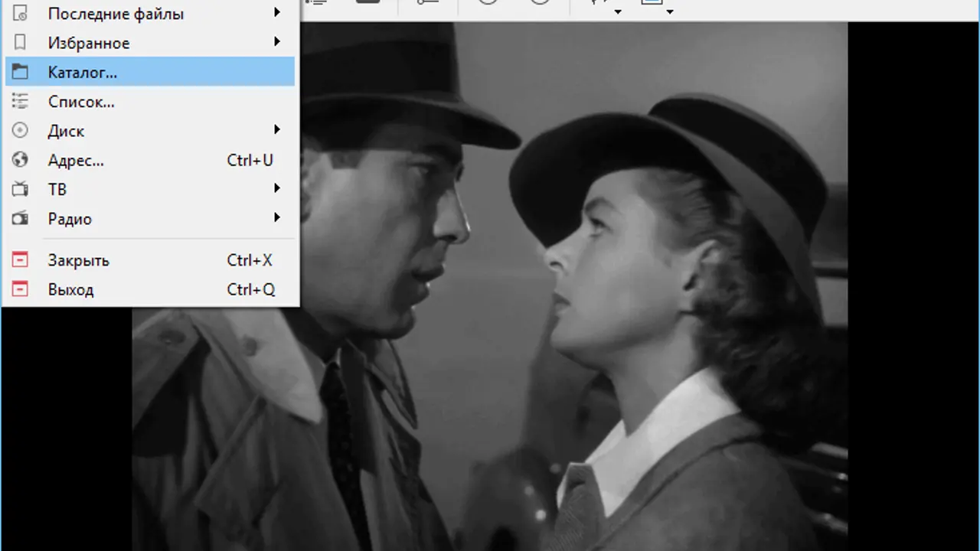Expand the Избранное submenu arrow
Screen dimensions: 980x551
point(277,42)
